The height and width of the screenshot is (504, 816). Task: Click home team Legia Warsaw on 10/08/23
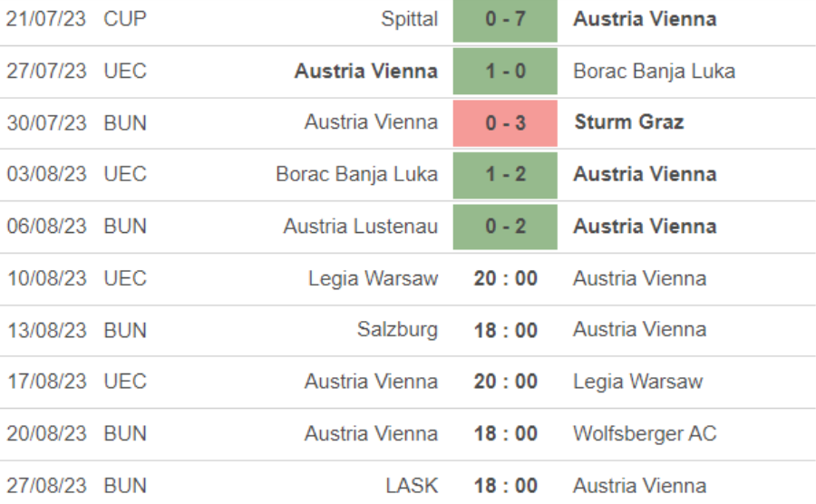tap(373, 278)
